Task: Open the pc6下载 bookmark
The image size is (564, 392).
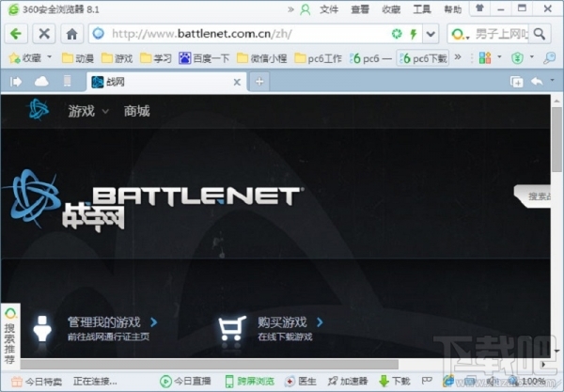Action: 423,58
